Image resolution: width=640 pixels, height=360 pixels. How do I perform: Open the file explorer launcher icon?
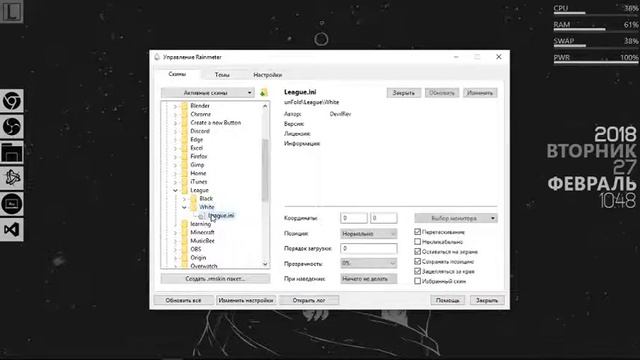pos(11,152)
